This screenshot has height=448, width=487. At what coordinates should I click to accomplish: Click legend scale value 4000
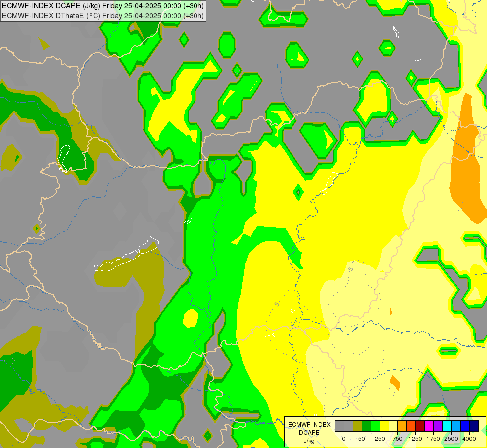469,439
